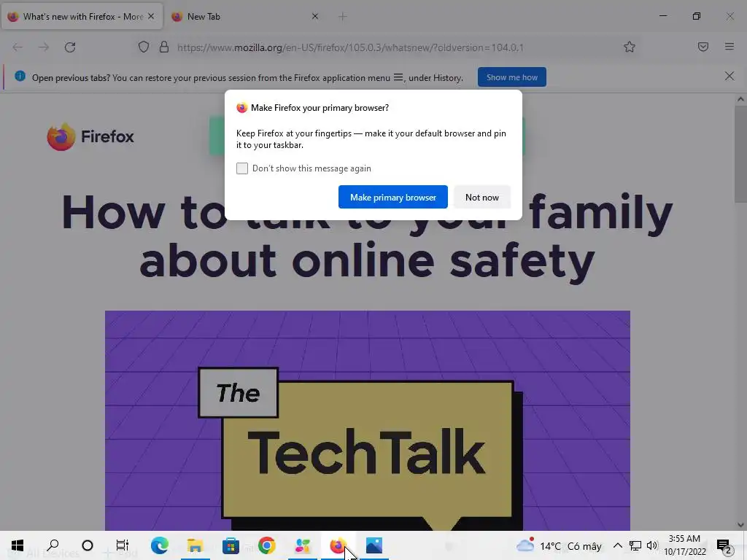Open Microsoft Store from taskbar

(x=231, y=545)
